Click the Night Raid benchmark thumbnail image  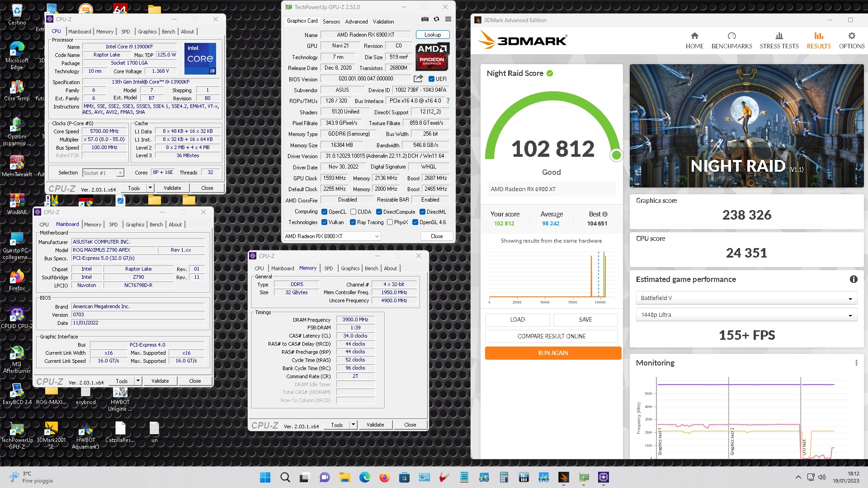746,126
